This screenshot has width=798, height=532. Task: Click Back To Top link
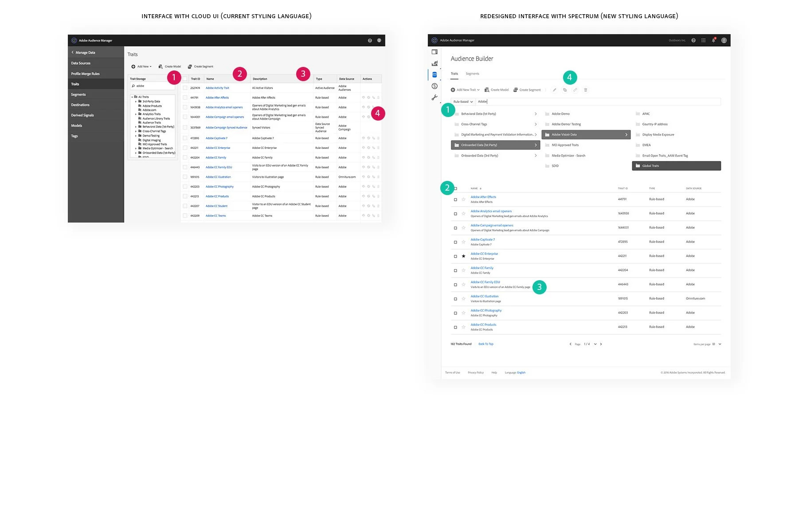(486, 344)
